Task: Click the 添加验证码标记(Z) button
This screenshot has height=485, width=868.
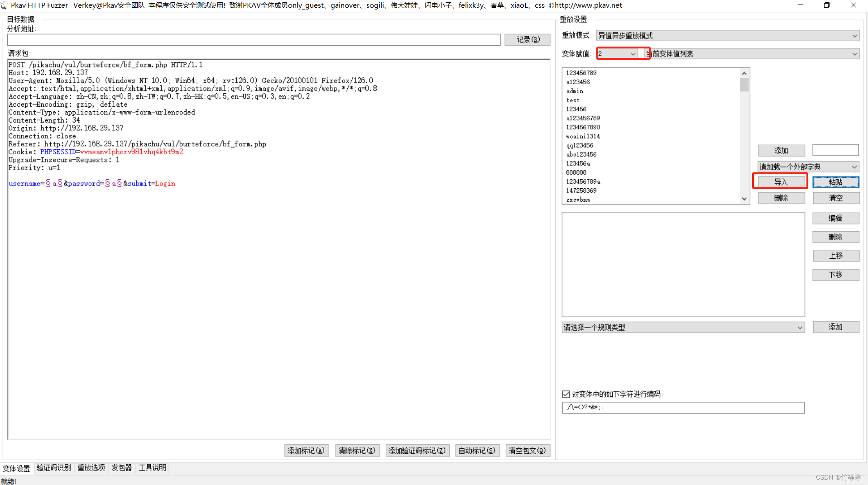Action: click(x=417, y=451)
